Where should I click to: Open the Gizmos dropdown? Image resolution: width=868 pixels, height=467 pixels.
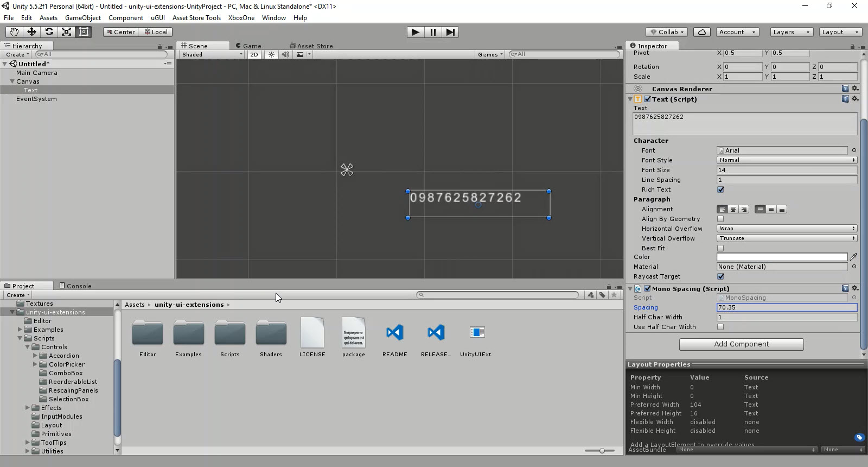(x=490, y=54)
